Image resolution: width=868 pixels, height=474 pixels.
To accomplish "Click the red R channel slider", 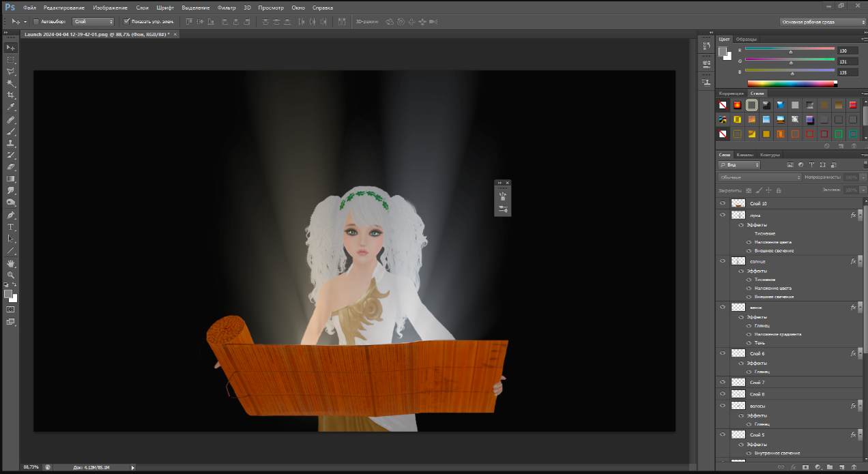I will click(x=790, y=49).
